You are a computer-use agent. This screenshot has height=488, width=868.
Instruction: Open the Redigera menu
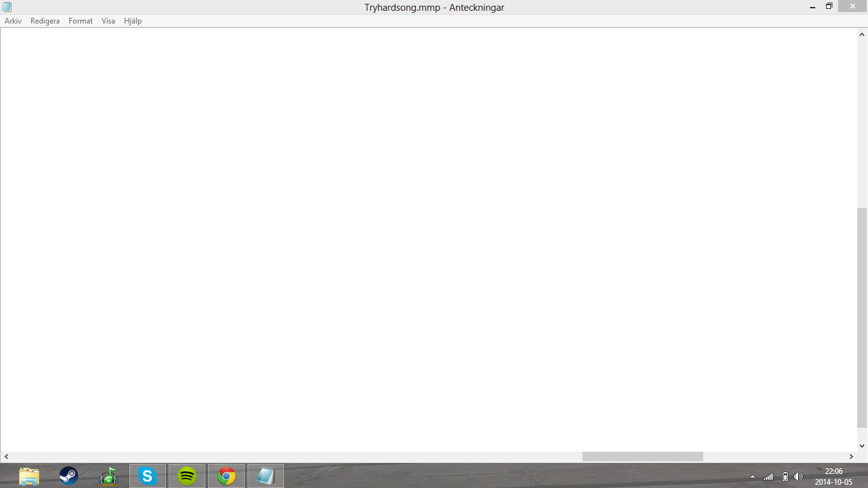(x=45, y=21)
